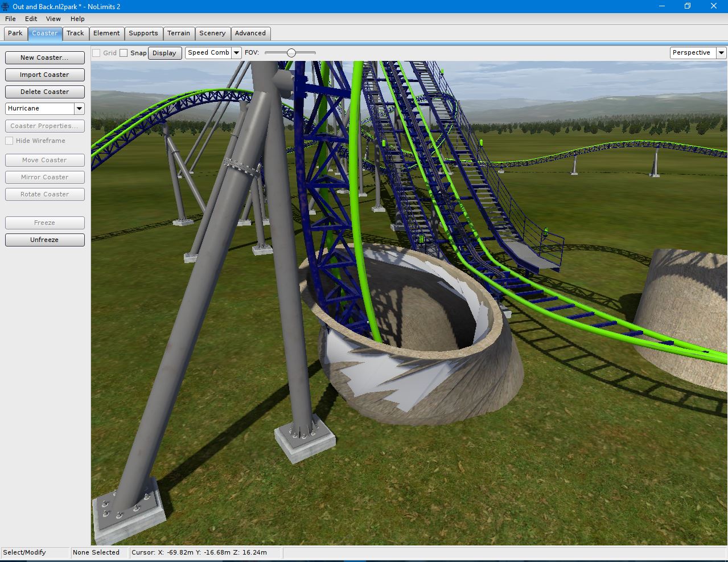Check the Hide Wireframe option
Image resolution: width=728 pixels, height=562 pixels.
[9, 141]
